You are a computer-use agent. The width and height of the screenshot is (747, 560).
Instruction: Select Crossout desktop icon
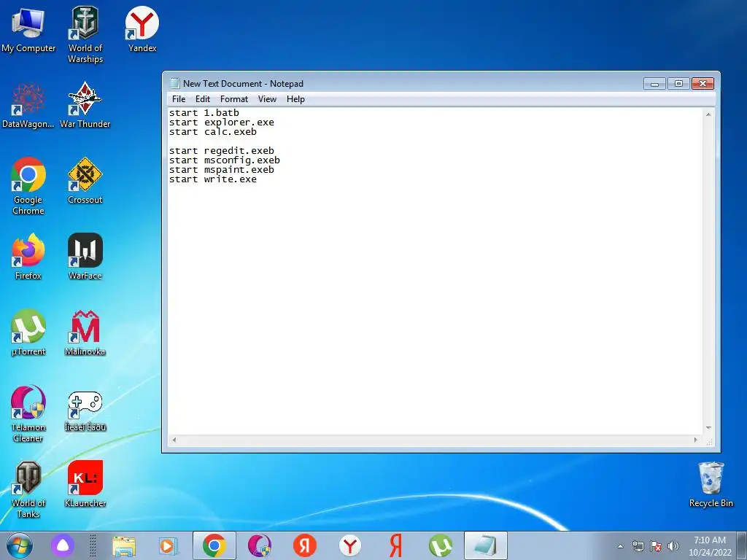click(85, 181)
